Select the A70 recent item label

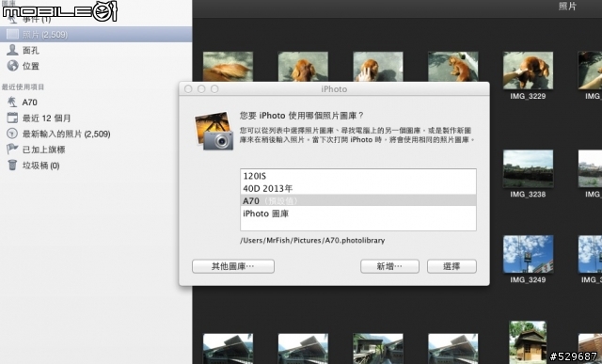click(x=29, y=103)
